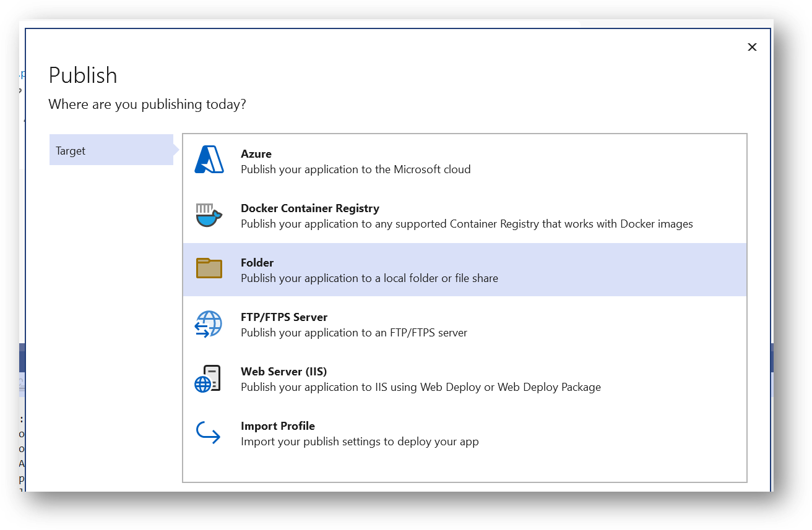Click the Docker whale container icon
The height and width of the screenshot is (530, 812).
click(209, 215)
